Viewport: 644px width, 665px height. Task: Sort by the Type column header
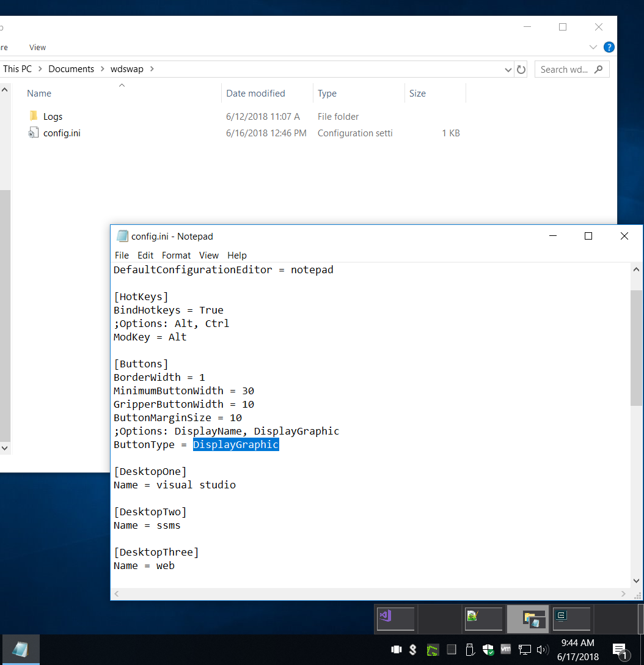point(327,94)
